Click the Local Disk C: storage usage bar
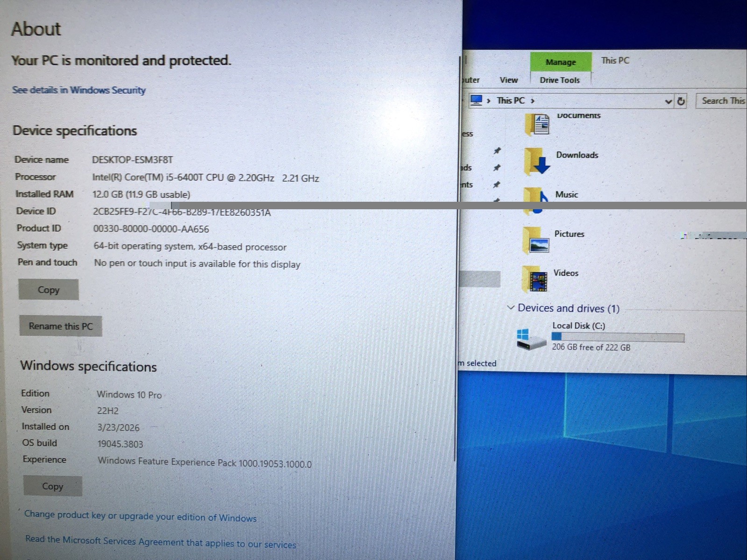 point(618,337)
